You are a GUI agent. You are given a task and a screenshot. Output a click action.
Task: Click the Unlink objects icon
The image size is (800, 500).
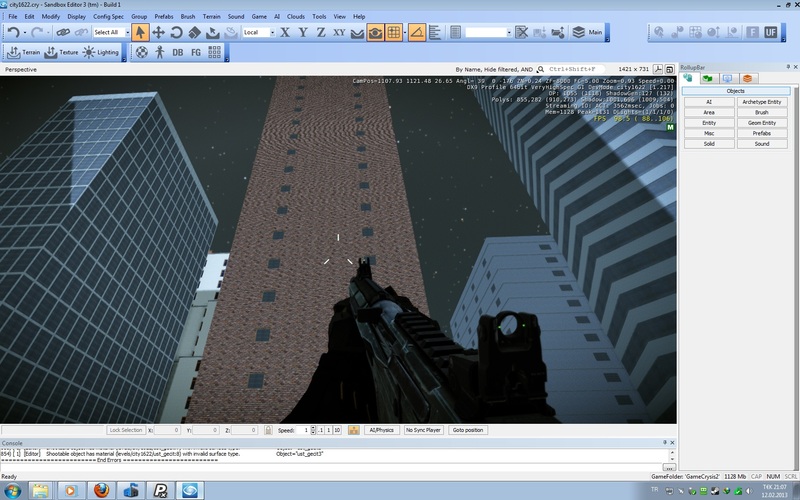(x=81, y=33)
